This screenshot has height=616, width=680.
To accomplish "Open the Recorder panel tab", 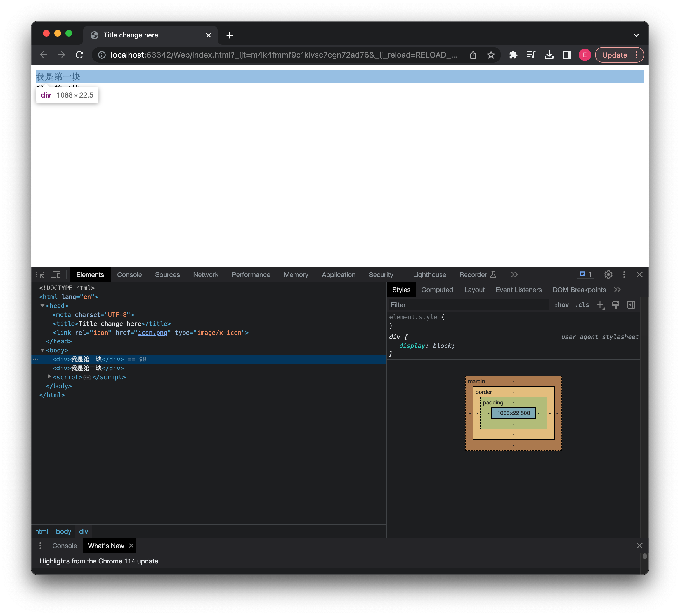I will pos(477,274).
